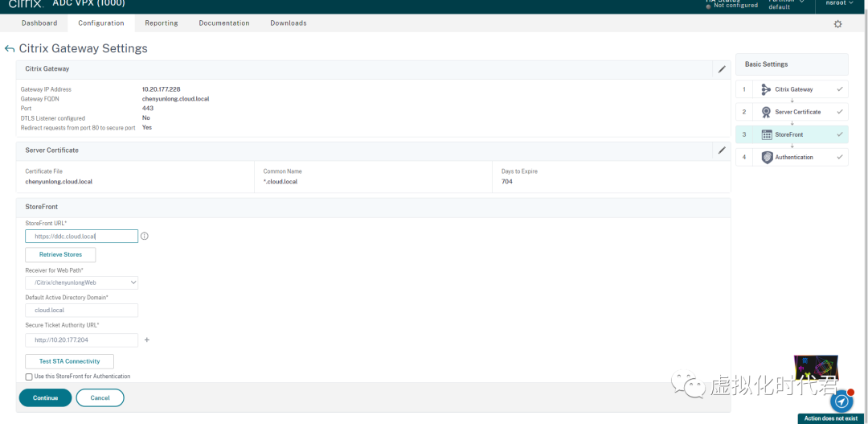Click the Continue button
The image size is (868, 424).
(x=45, y=398)
